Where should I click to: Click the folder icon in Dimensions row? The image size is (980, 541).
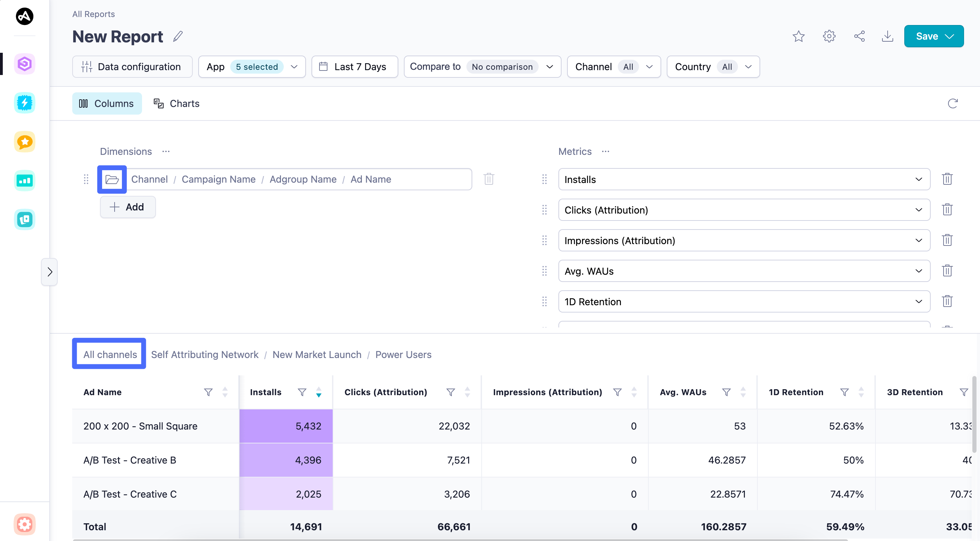pos(112,179)
